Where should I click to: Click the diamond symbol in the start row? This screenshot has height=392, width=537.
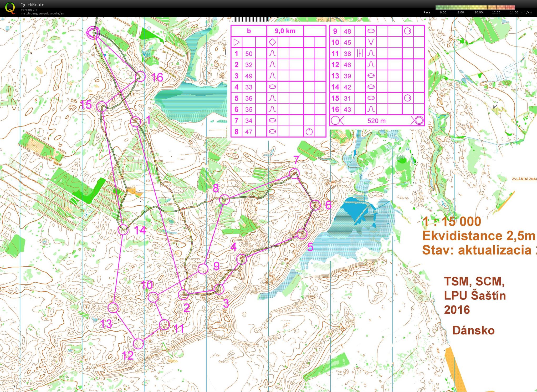272,42
